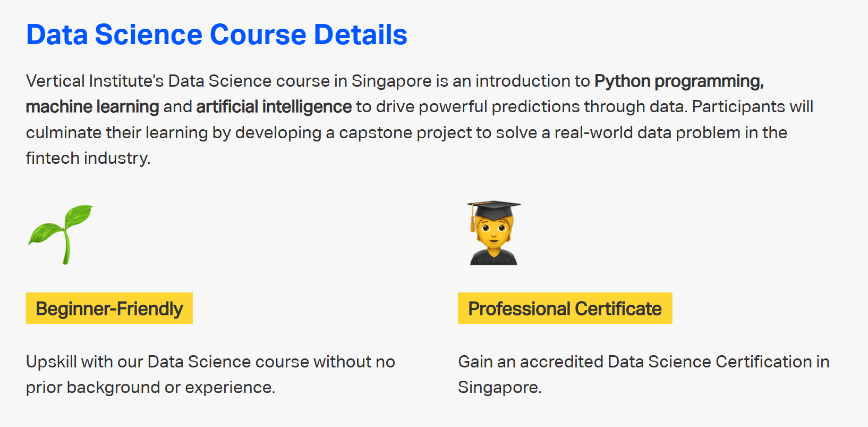Select the yellow Beginner-Friendly badge

click(x=109, y=308)
